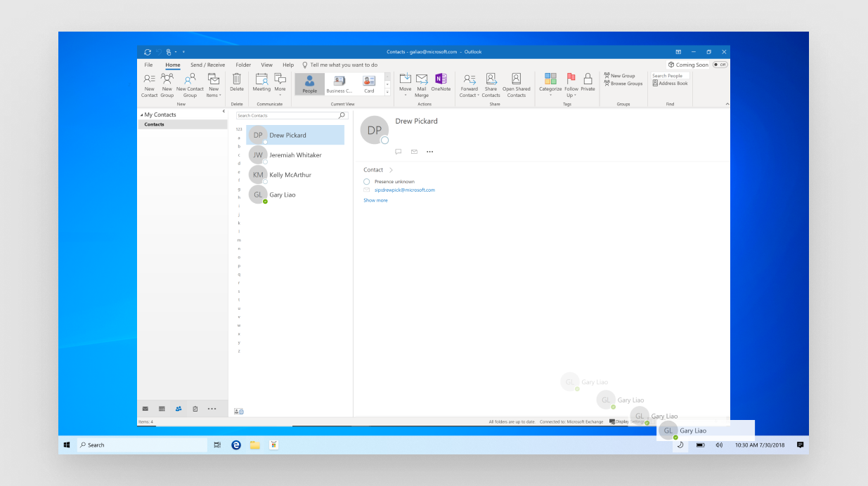Customize Quick Access Toolbar dropdown
Screen dimensions: 868x486
183,52
